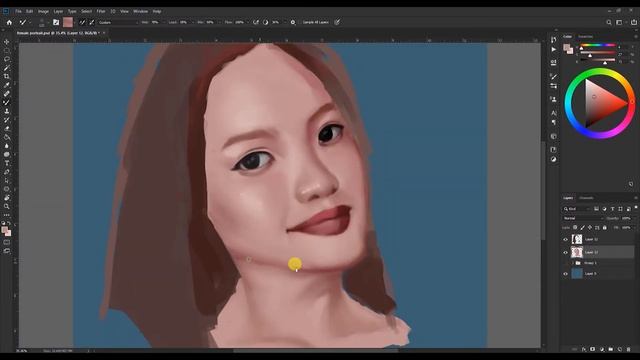Open the Character panel icon in dock
This screenshot has width=640, height=360.
coord(553,113)
